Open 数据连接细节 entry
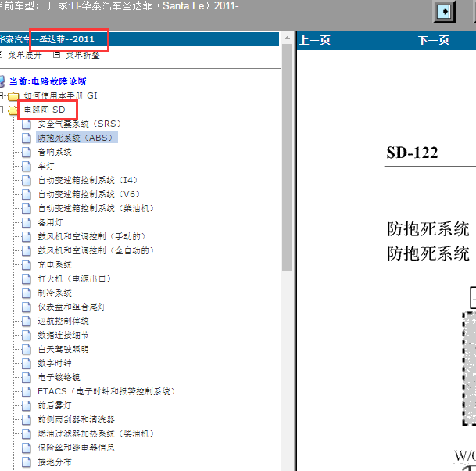 click(x=63, y=335)
